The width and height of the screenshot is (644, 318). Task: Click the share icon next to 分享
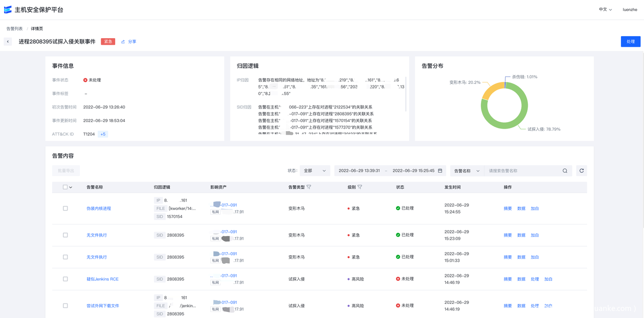click(x=123, y=42)
